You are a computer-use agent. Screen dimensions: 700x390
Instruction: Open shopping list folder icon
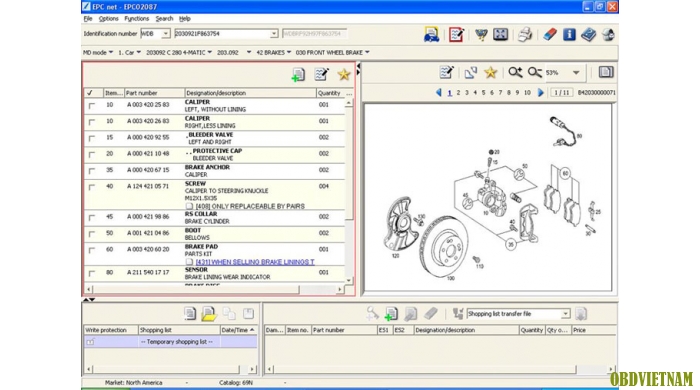click(x=208, y=314)
